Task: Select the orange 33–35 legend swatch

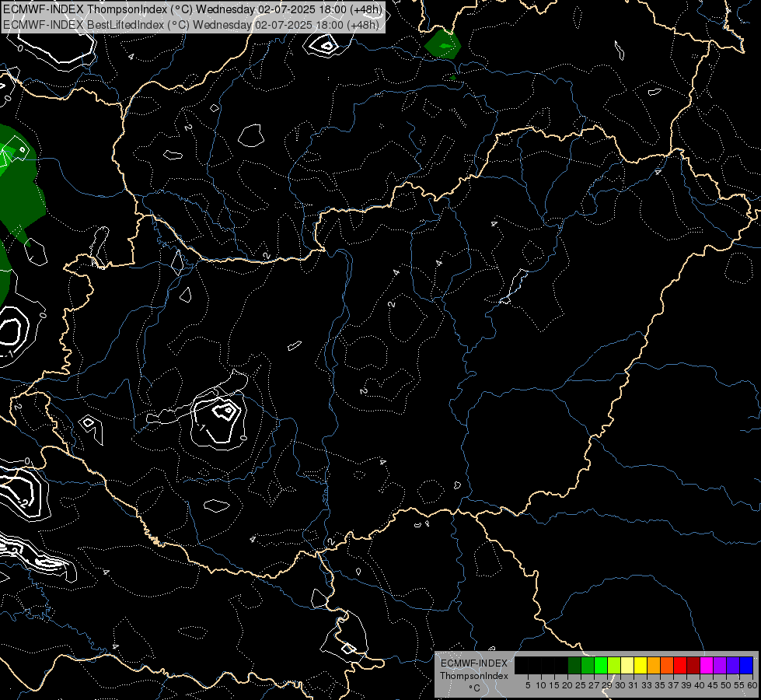Action: tap(654, 665)
